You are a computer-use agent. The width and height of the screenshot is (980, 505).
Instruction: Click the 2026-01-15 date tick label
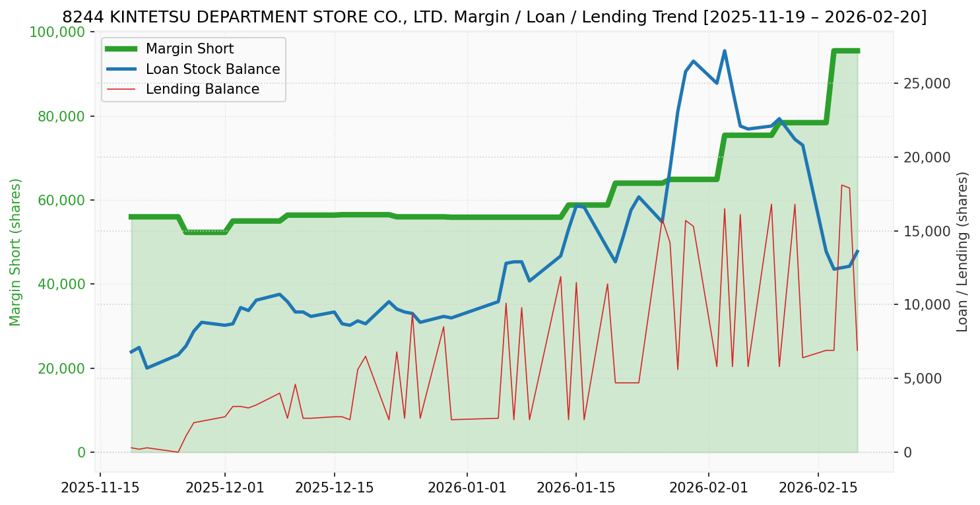pyautogui.click(x=575, y=488)
